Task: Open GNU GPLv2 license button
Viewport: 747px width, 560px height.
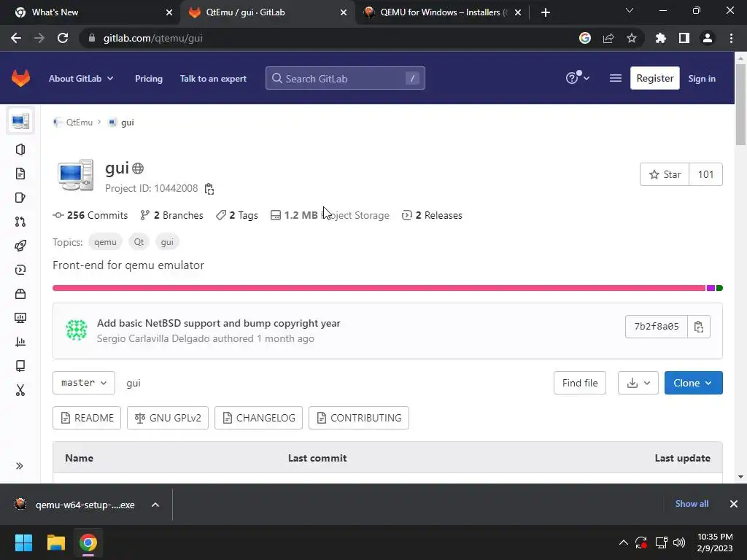Action: coord(168,418)
